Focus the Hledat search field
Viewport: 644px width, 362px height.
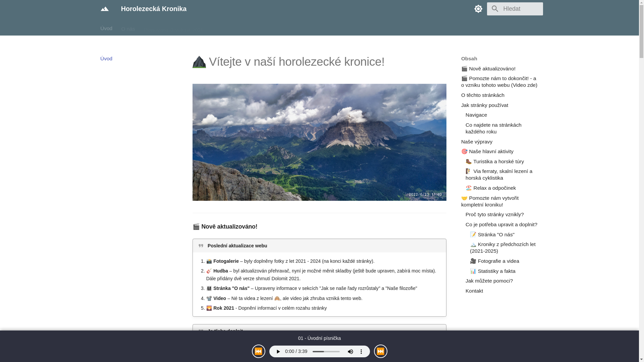(x=515, y=9)
